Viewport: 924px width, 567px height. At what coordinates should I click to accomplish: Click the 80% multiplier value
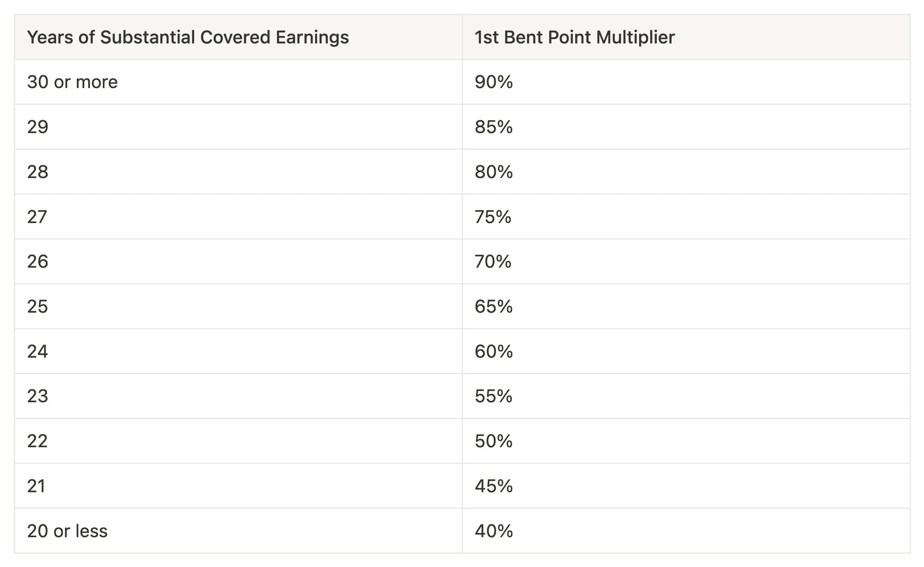494,172
